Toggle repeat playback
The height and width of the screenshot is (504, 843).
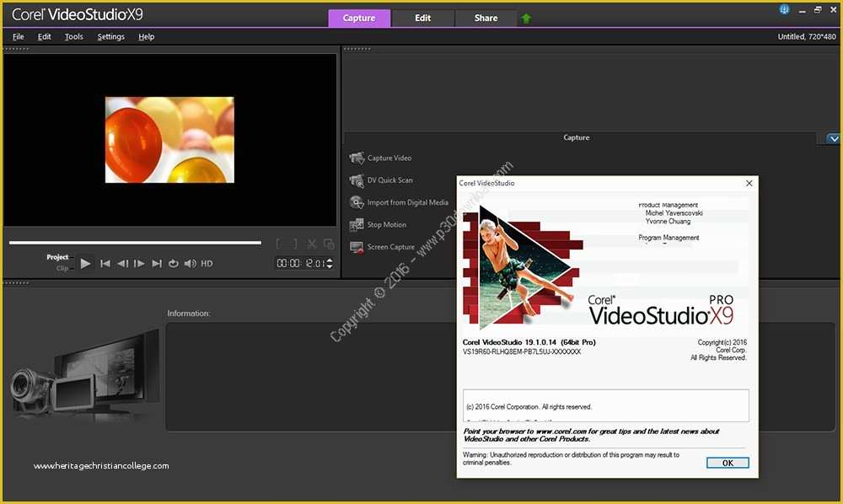[x=173, y=263]
